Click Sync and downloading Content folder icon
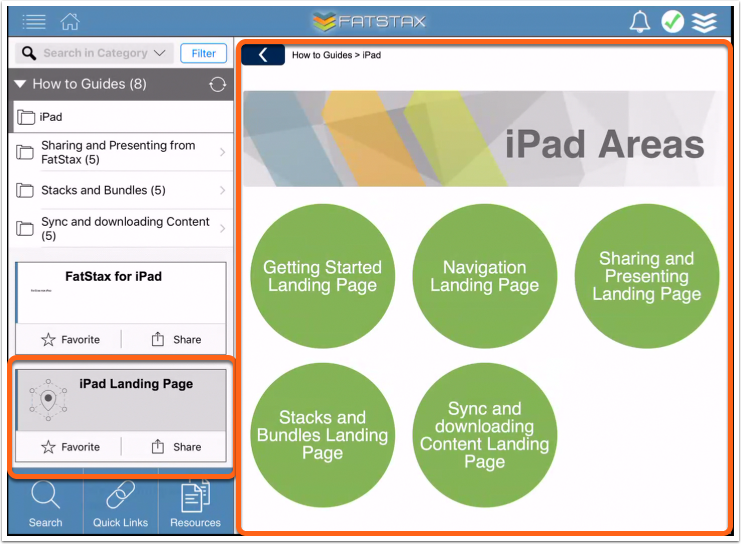 [x=25, y=229]
